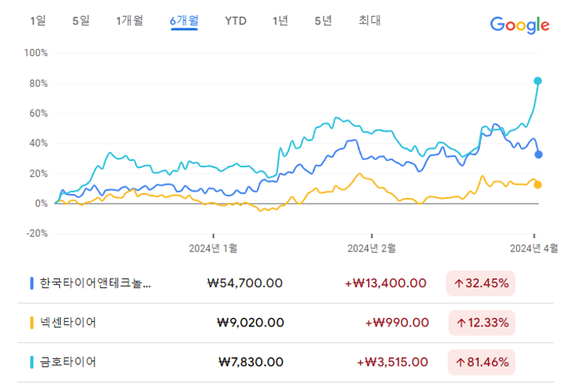The width and height of the screenshot is (588, 392).
Task: Select the 1일 time range tab
Action: (x=38, y=21)
